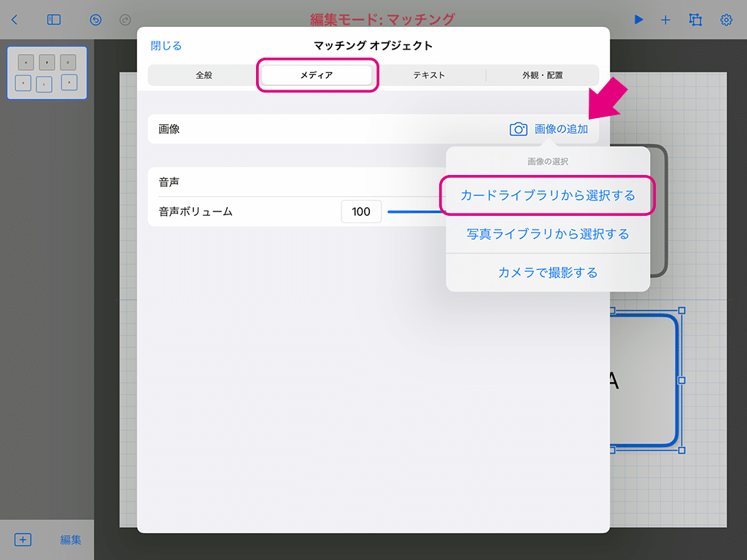Switch to the メディア tab
Screen dimensions: 747x560
point(317,75)
